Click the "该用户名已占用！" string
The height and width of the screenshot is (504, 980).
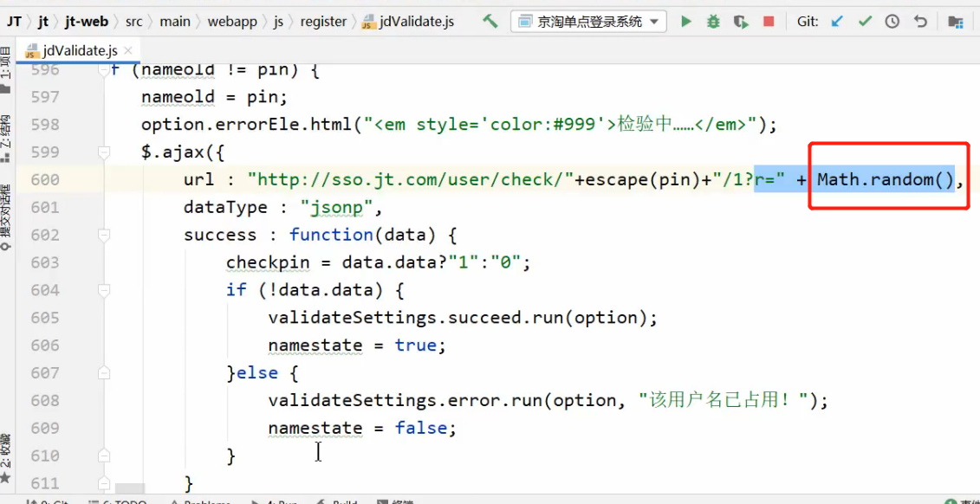(724, 400)
